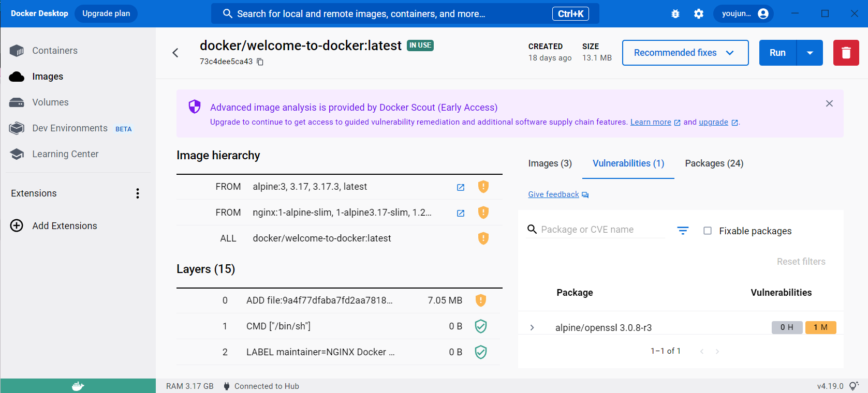
Task: Delete the image with the red trash button
Action: (846, 53)
